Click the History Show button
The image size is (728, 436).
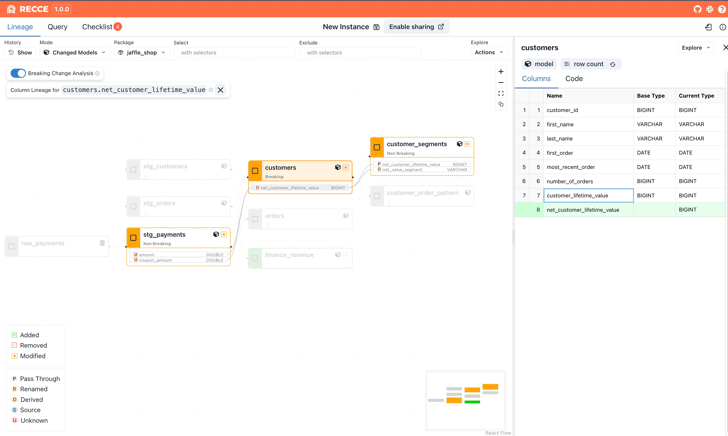[20, 52]
